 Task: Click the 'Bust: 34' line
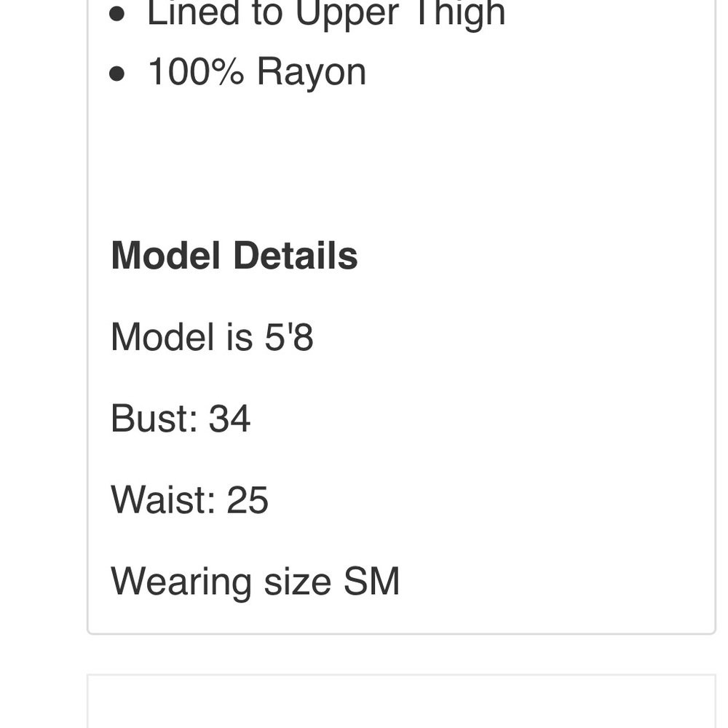coord(181,419)
